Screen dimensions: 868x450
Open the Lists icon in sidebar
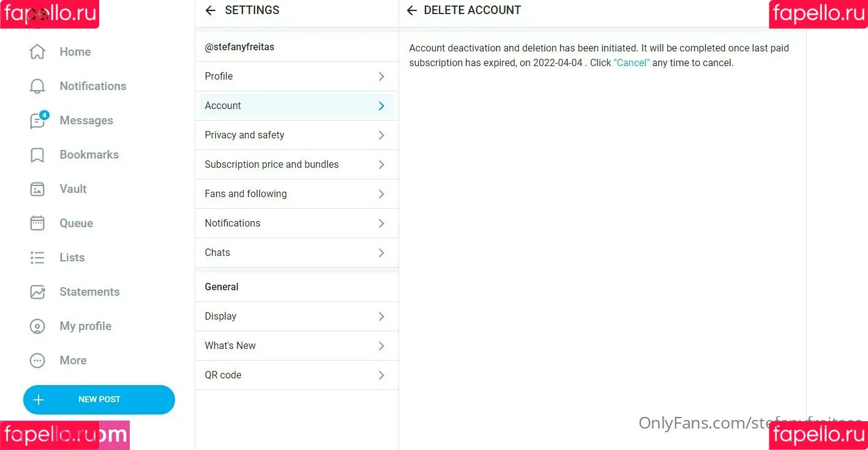pyautogui.click(x=37, y=258)
